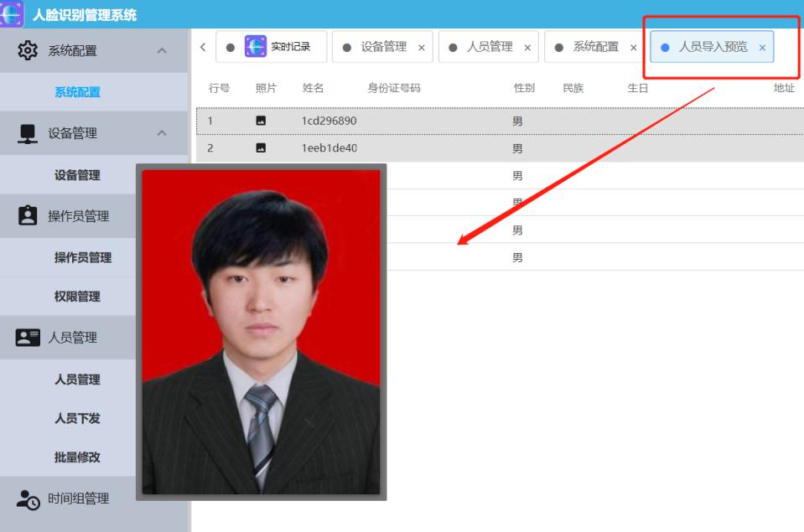Viewport: 804px width, 532px height.
Task: Close the 设备管理 tab
Action: [421, 48]
